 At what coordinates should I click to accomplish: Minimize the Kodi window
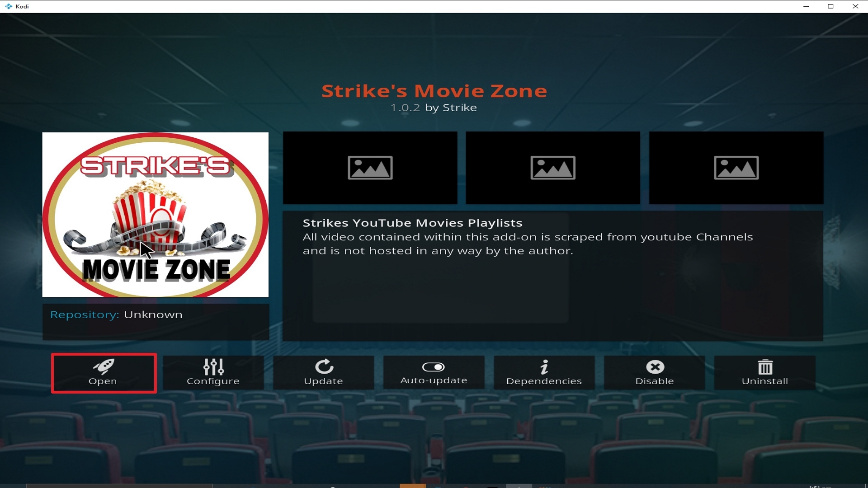(806, 6)
